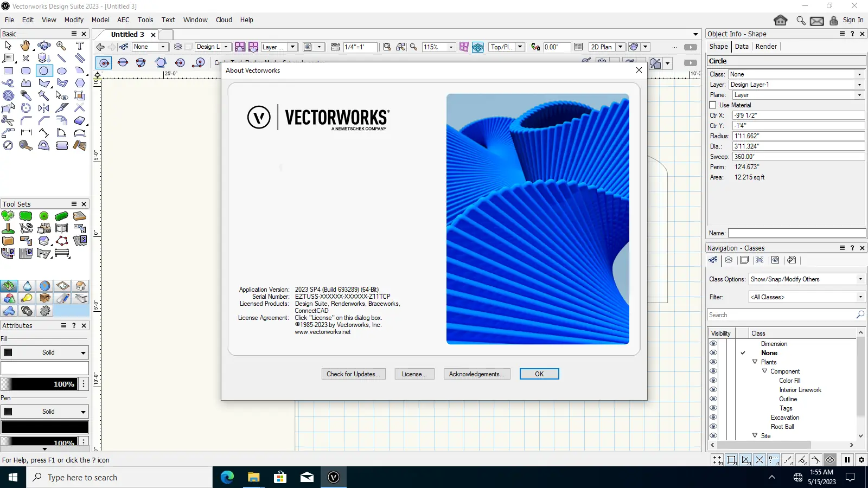Open the Filter All Classes dropdown
The width and height of the screenshot is (868, 488).
click(807, 297)
